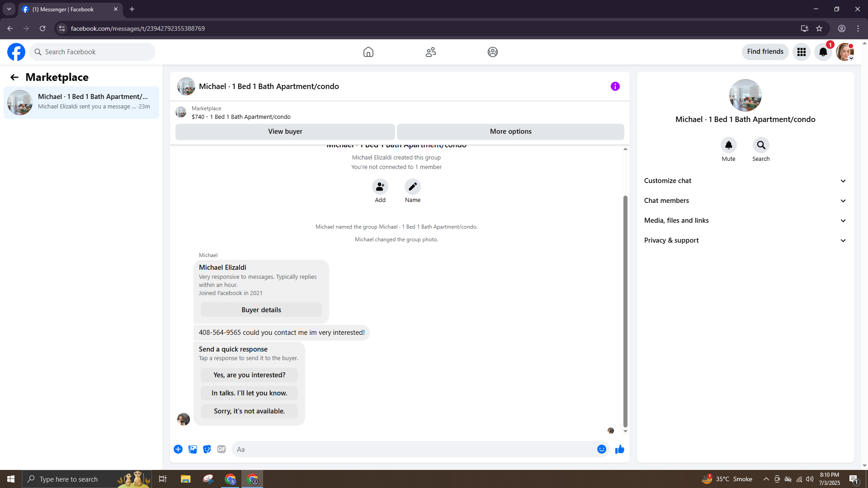Click the GIF chooser icon

coord(221,449)
